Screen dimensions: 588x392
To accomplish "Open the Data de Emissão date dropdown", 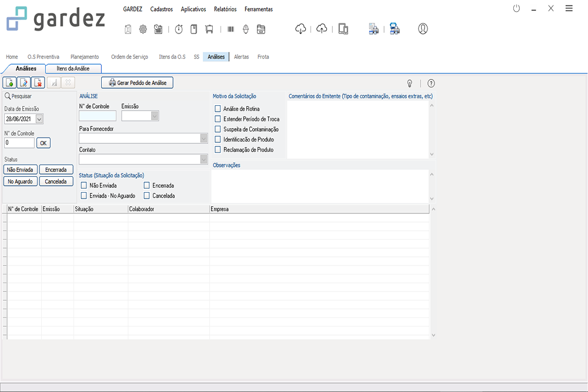I will (x=39, y=119).
